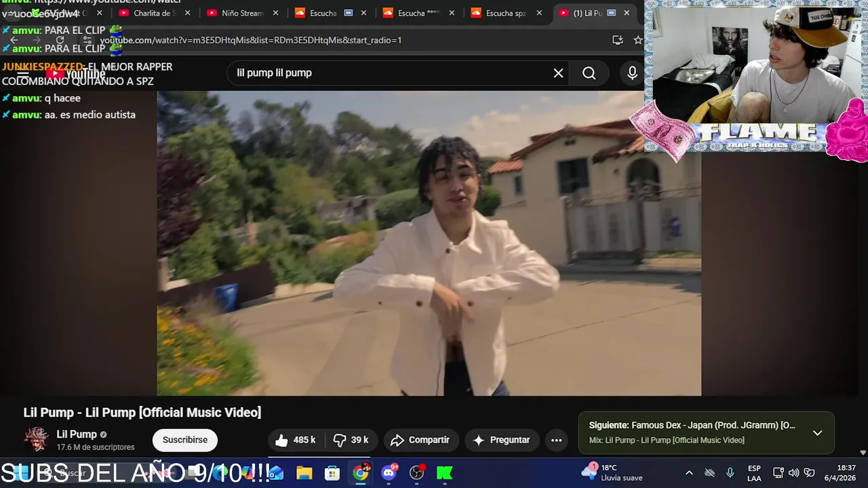The image size is (868, 488).
Task: Switch to the 'Niño Stream' tab
Action: tap(242, 13)
